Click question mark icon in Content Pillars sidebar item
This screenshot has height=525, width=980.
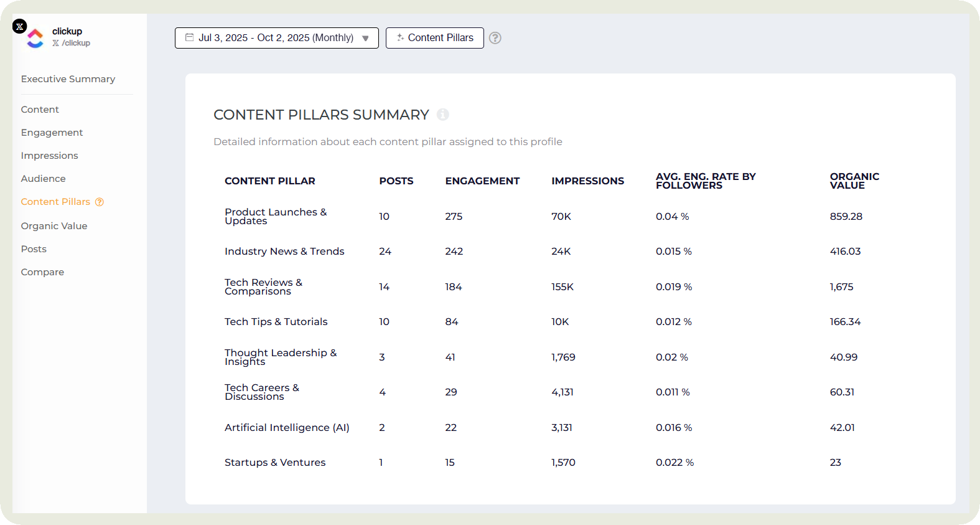pyautogui.click(x=100, y=202)
